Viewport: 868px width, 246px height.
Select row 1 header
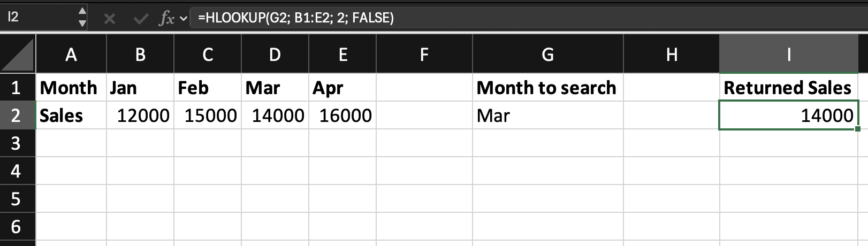pyautogui.click(x=16, y=88)
